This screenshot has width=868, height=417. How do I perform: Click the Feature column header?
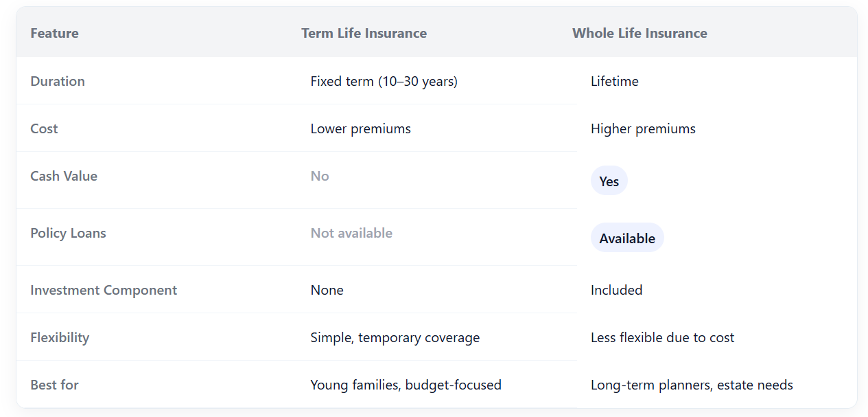(54, 33)
